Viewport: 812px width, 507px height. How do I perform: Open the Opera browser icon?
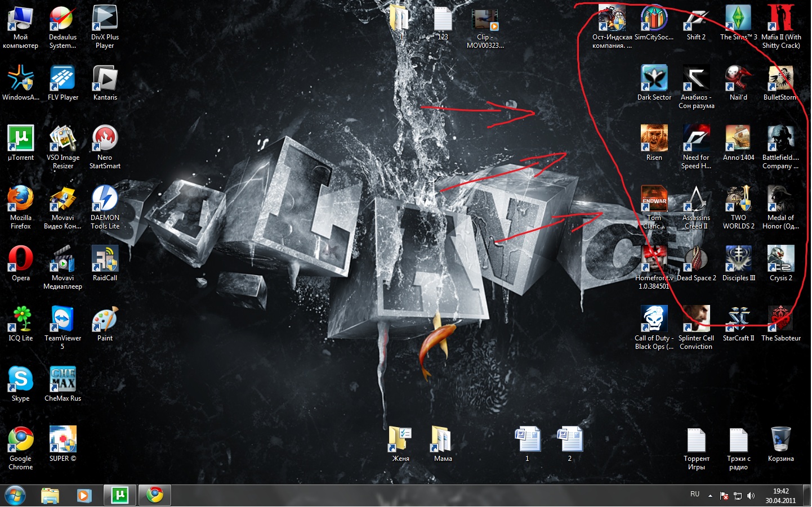coord(21,264)
